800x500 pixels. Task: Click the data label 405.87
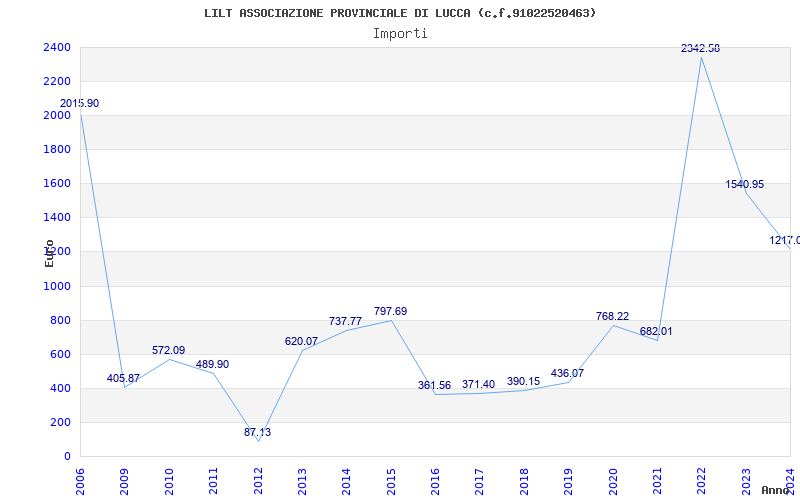coord(123,379)
